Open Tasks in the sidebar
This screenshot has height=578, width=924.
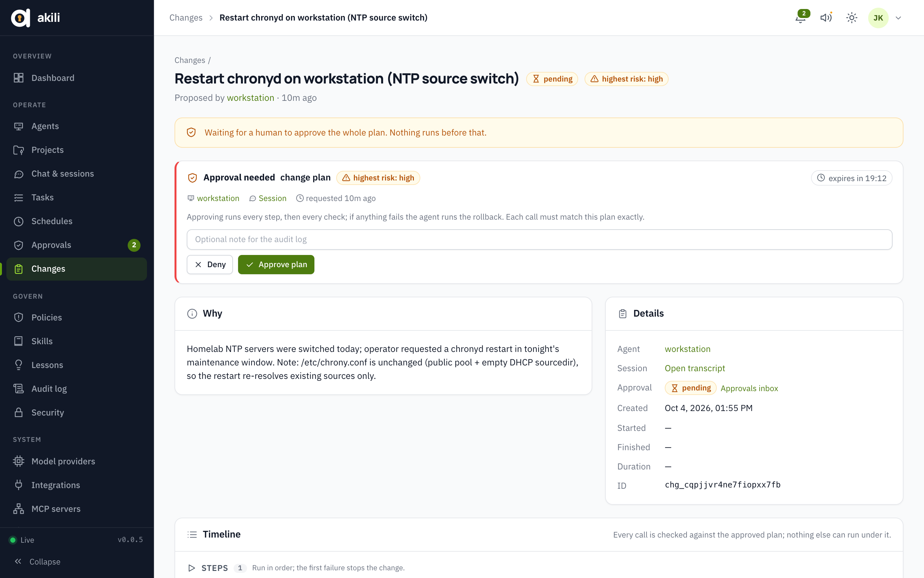coord(77,197)
